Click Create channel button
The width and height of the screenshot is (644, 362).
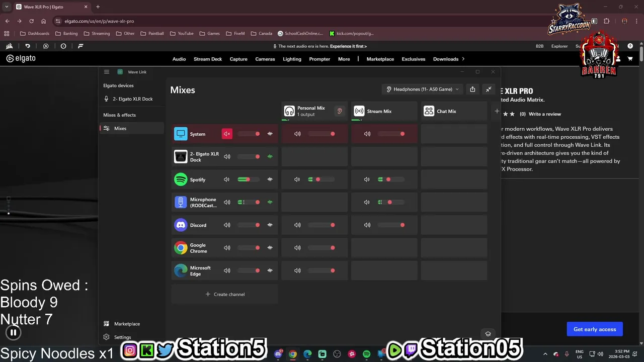[x=225, y=294]
